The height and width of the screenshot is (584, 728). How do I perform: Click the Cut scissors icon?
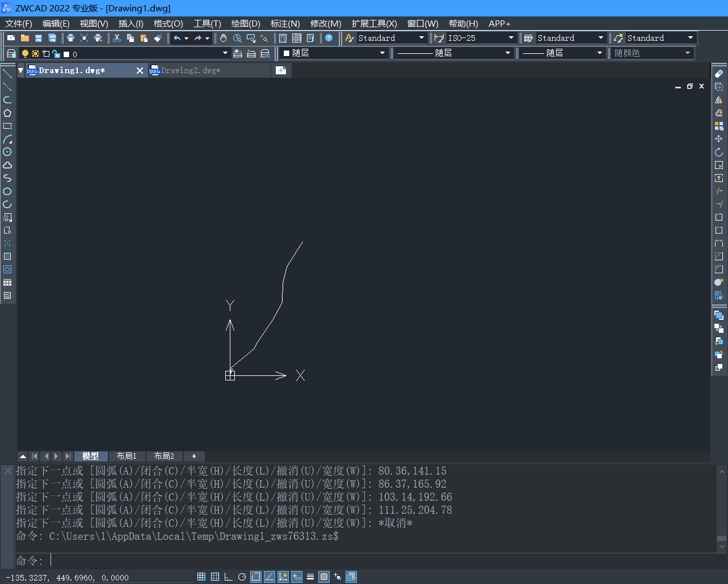(x=117, y=38)
